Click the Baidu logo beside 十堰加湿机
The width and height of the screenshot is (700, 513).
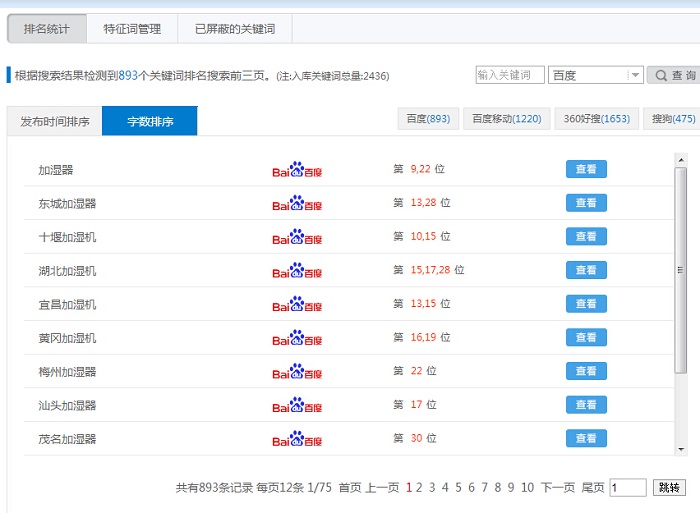297,237
